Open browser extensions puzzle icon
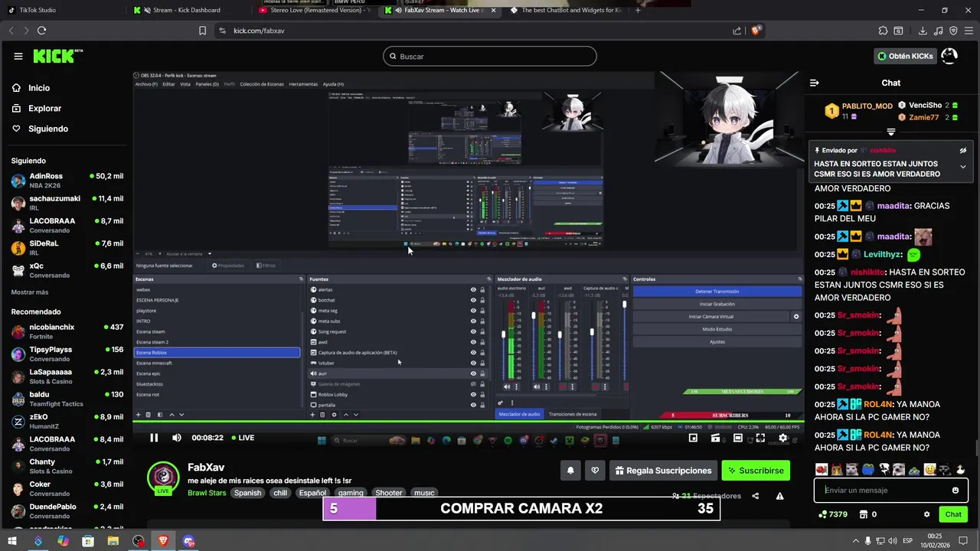This screenshot has height=551, width=980. coord(883,31)
